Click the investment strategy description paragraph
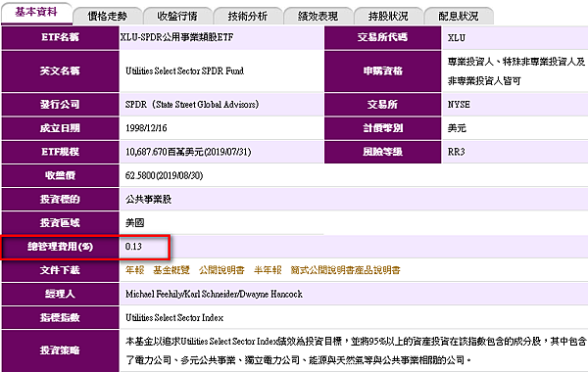This screenshot has height=372, width=588. tap(356, 350)
